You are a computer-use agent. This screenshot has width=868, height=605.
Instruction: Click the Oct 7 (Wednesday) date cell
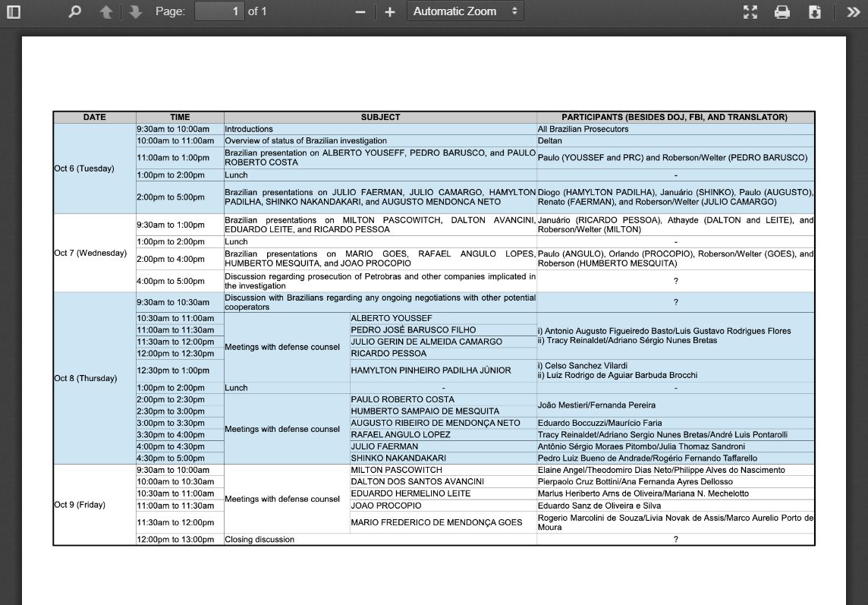pos(95,254)
